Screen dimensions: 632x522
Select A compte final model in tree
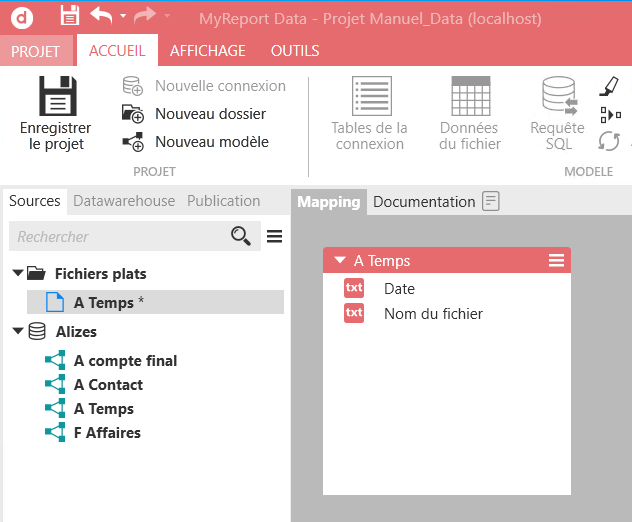tap(125, 361)
